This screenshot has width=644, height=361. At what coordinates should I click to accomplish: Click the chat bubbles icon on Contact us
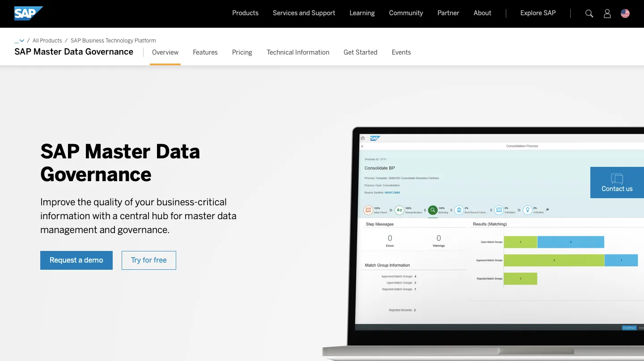[617, 178]
